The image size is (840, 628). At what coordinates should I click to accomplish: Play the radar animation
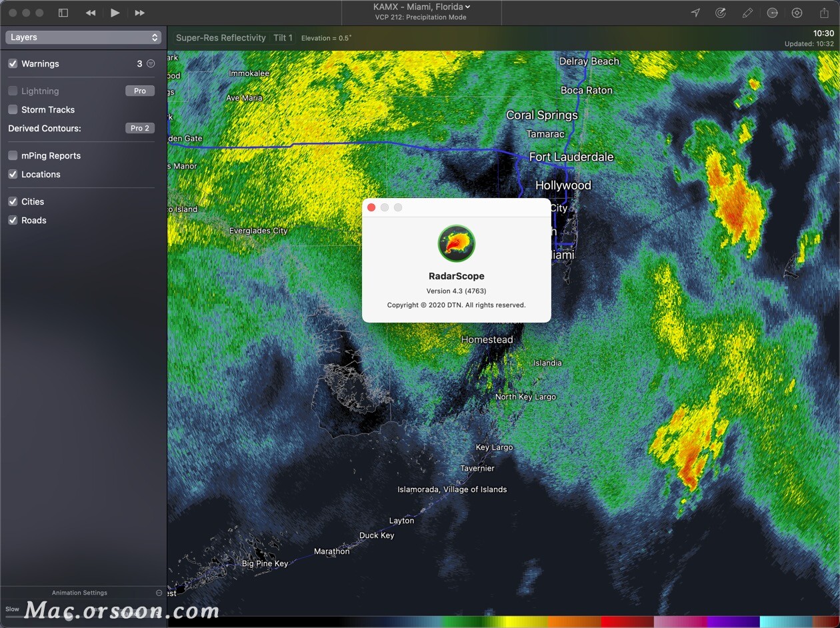[x=115, y=12]
